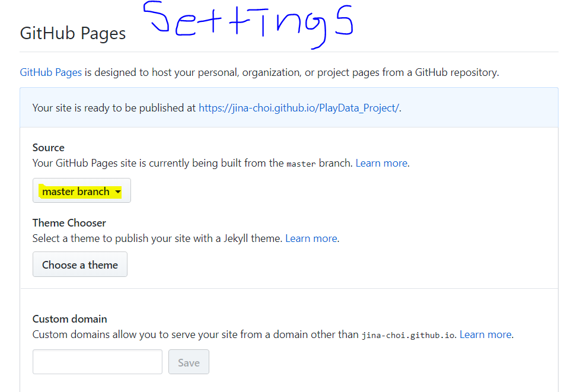Click the 'master' monospace branch name text

pyautogui.click(x=301, y=164)
